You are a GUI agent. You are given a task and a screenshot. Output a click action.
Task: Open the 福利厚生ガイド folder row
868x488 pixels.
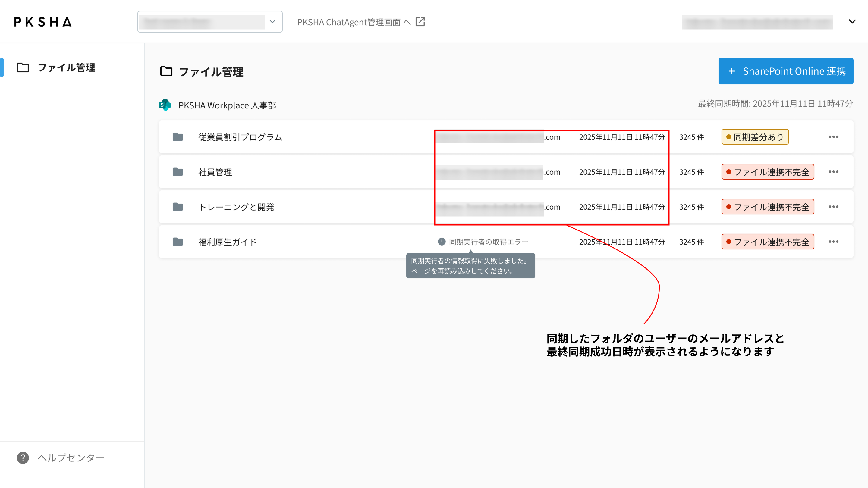point(506,242)
